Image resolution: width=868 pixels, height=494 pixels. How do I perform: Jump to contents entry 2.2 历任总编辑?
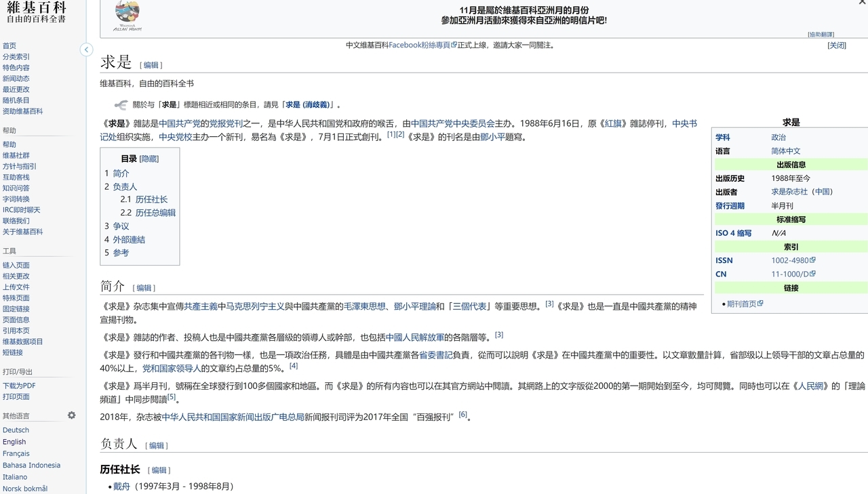(x=148, y=213)
